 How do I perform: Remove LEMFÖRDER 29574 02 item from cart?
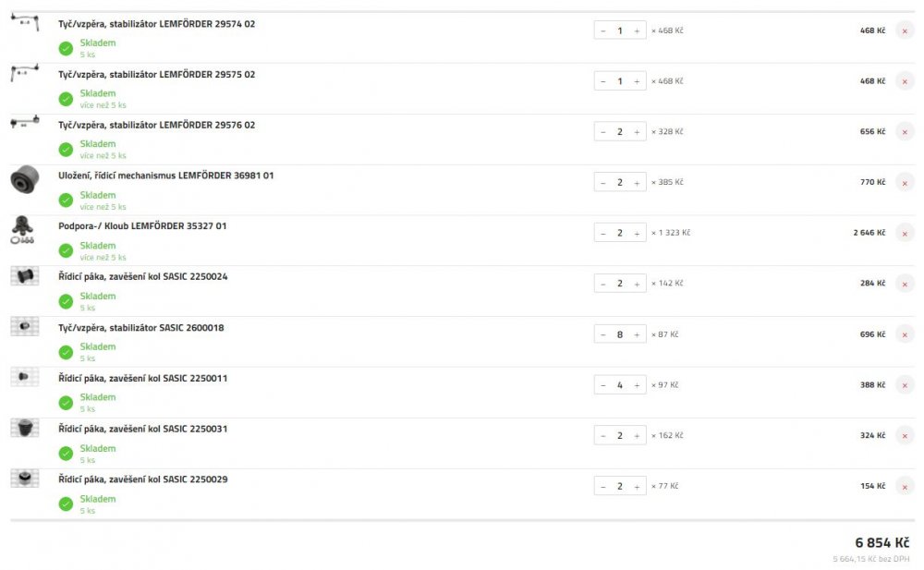click(x=905, y=30)
